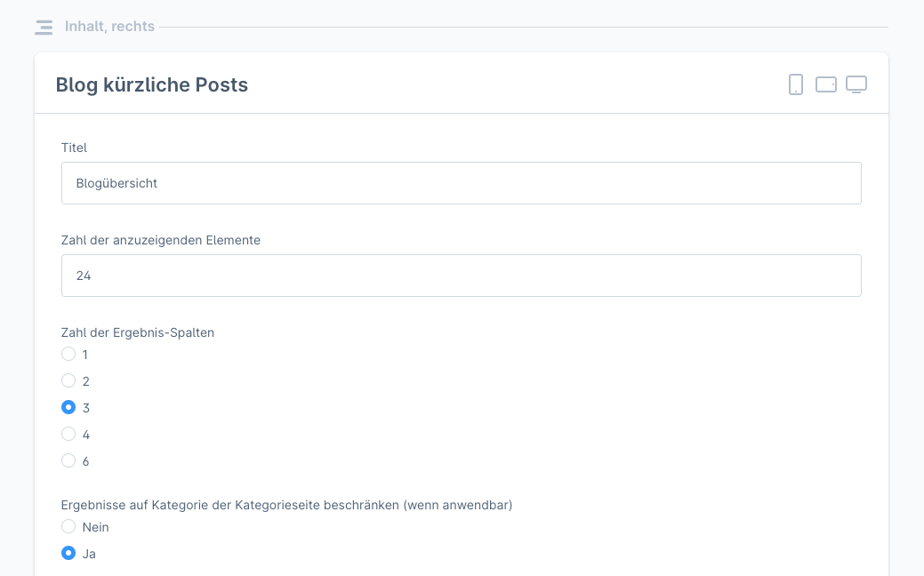The image size is (924, 576).
Task: Click the Titel field containing Blogübersicht
Action: tap(461, 183)
